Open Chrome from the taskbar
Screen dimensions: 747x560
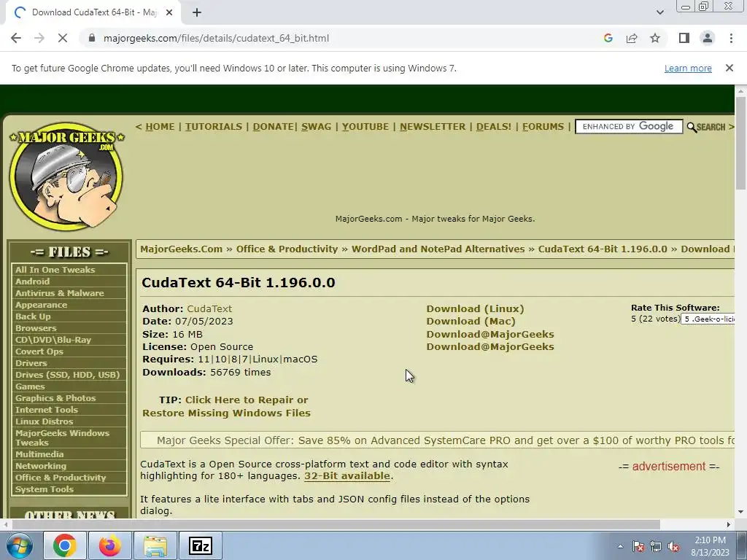pos(65,545)
